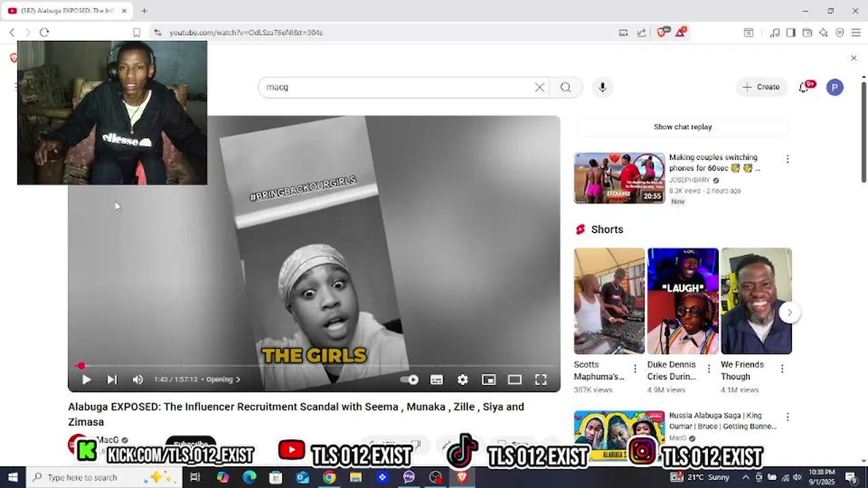Open 'We Friends Though' short thumbnail
The width and height of the screenshot is (868, 488).
pyautogui.click(x=756, y=301)
